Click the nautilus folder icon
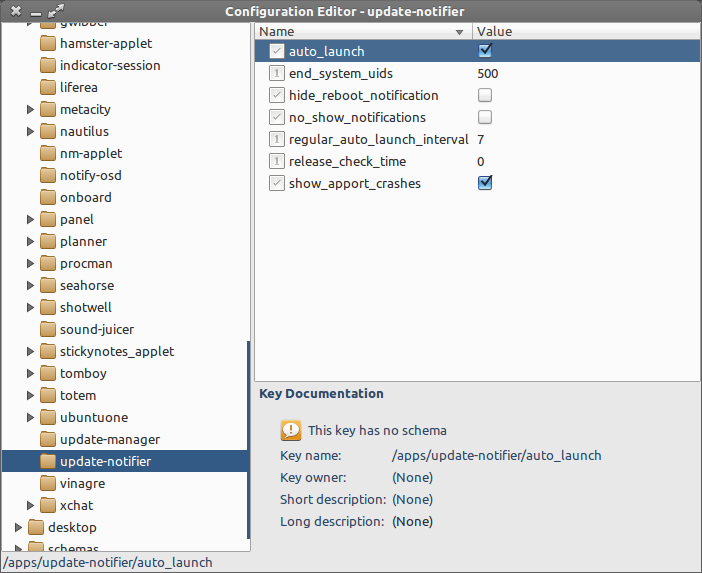The height and width of the screenshot is (573, 702). point(47,131)
